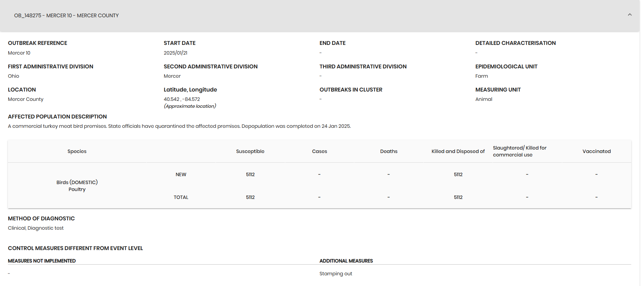Collapse the OB_148275 outbreak panel chevron
Screen dimensions: 644x286
[630, 15]
